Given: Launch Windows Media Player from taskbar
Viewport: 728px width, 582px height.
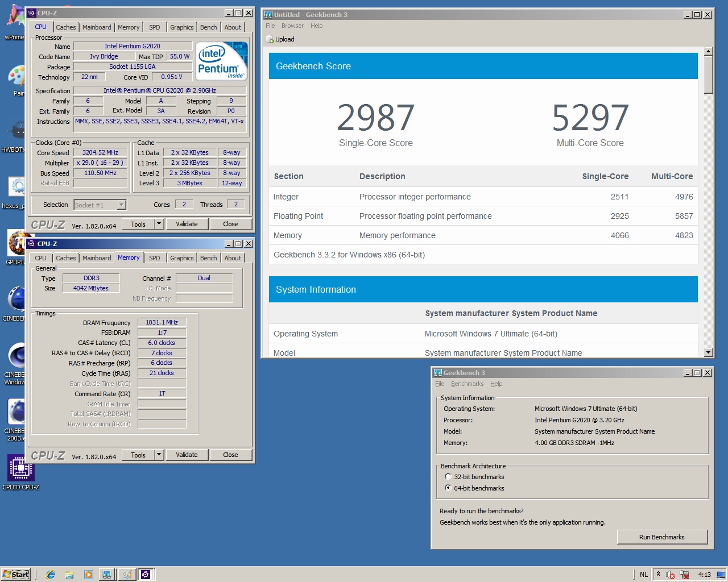Looking at the screenshot, I should (x=88, y=575).
